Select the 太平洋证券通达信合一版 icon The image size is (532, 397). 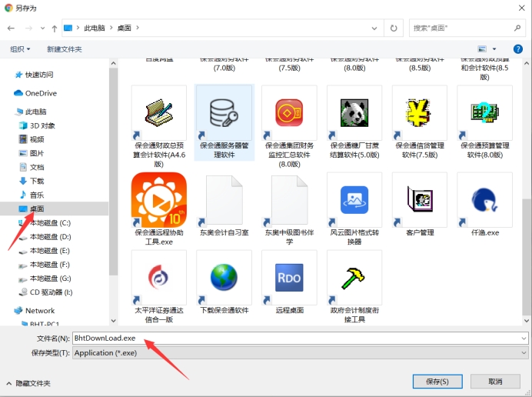click(x=159, y=278)
